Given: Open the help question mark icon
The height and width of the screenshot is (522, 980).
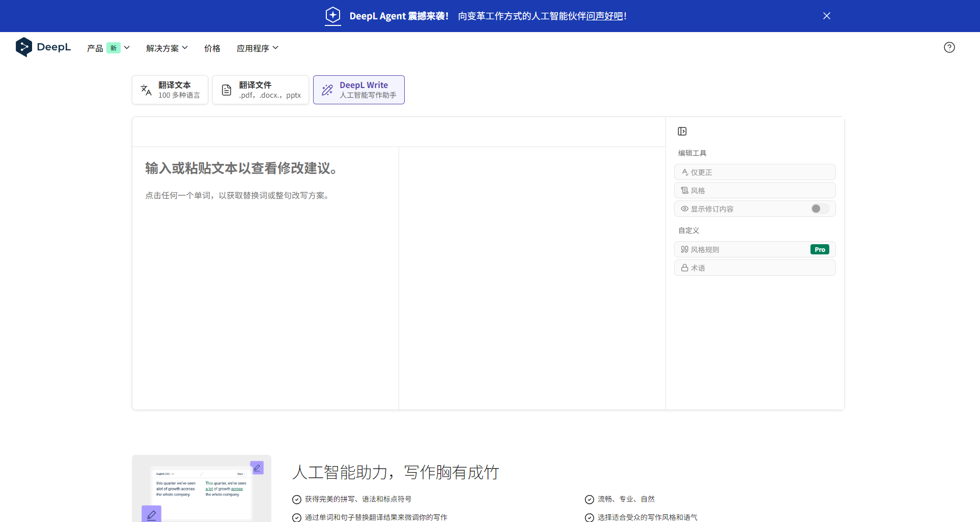Looking at the screenshot, I should (x=949, y=47).
